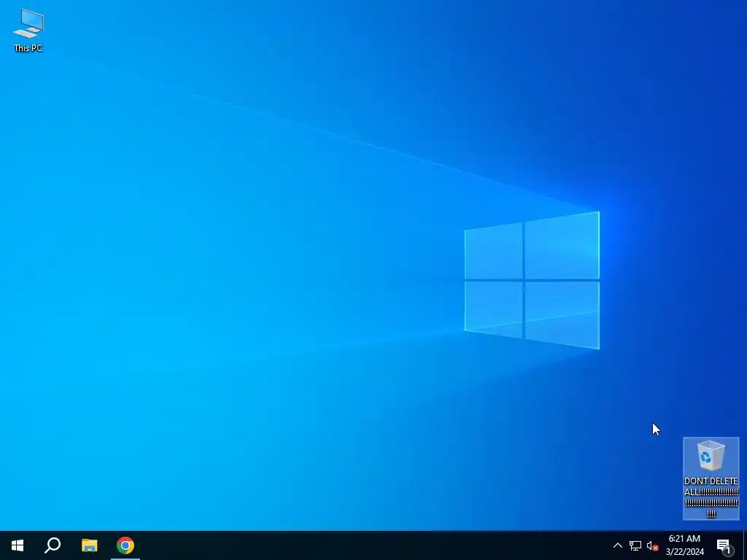Click the Show desktop strip at the taskbar edge
Screen dimensions: 747x560
pos(745,545)
